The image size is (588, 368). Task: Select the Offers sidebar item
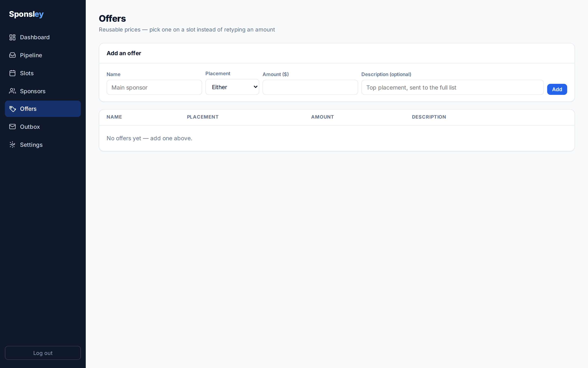coord(43,109)
